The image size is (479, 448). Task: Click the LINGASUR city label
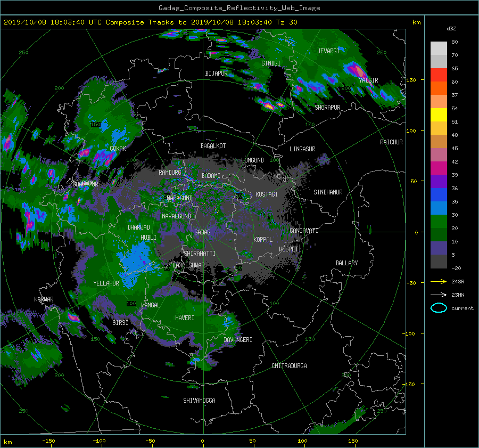pyautogui.click(x=302, y=149)
